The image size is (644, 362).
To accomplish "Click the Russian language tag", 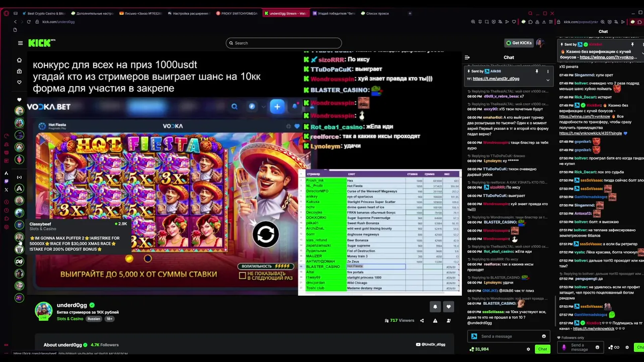I will [x=94, y=319].
